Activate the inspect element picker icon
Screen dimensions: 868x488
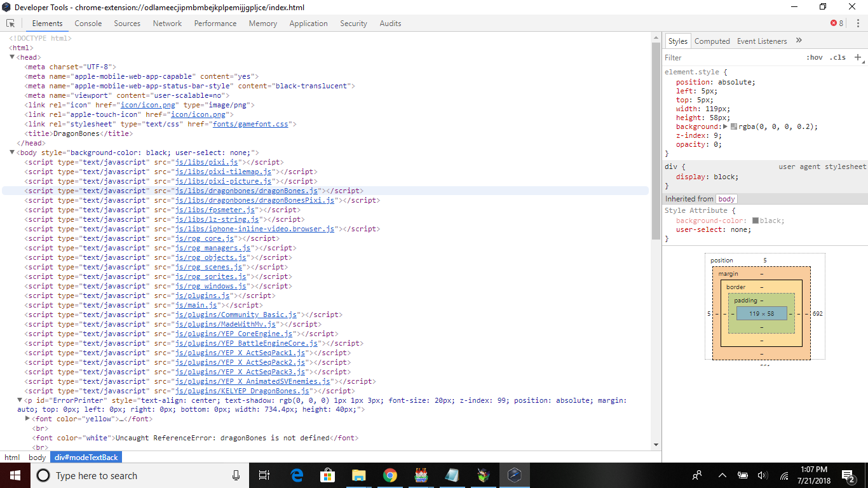pos(11,24)
